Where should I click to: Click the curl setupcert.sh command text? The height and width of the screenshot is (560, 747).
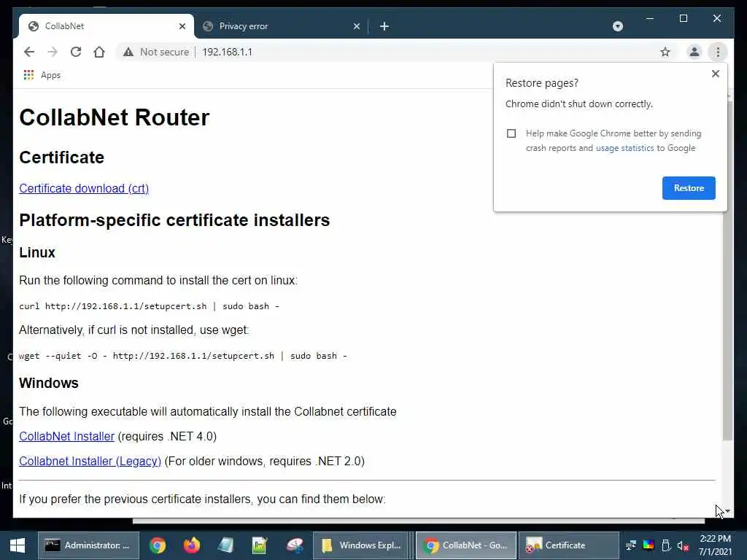point(149,306)
